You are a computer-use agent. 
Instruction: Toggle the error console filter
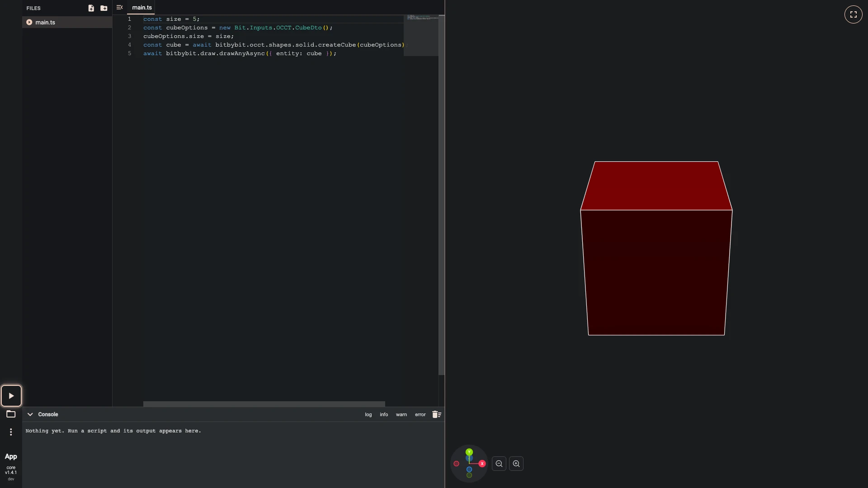(420, 414)
